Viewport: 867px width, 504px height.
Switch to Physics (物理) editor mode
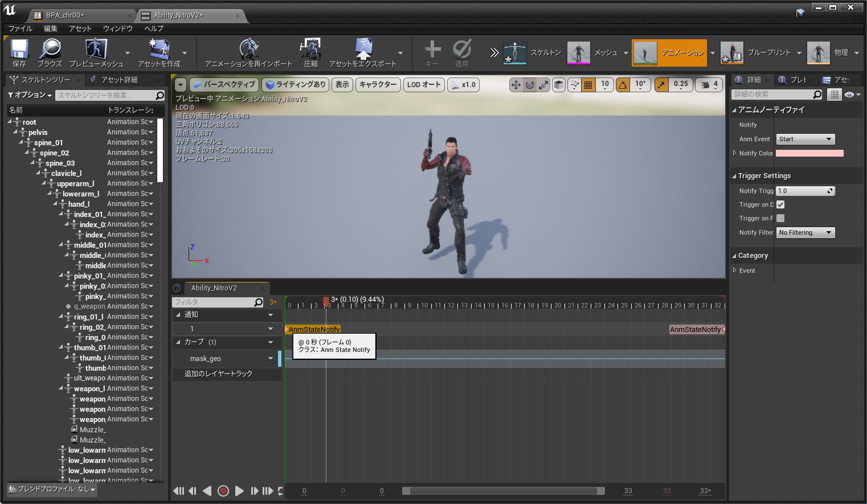pos(828,52)
